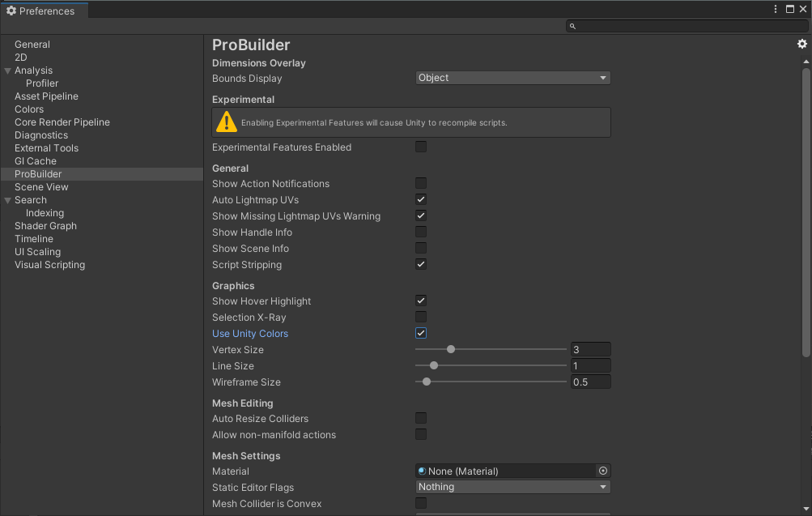The width and height of the screenshot is (812, 516).
Task: Open Colors preferences
Action: click(29, 109)
